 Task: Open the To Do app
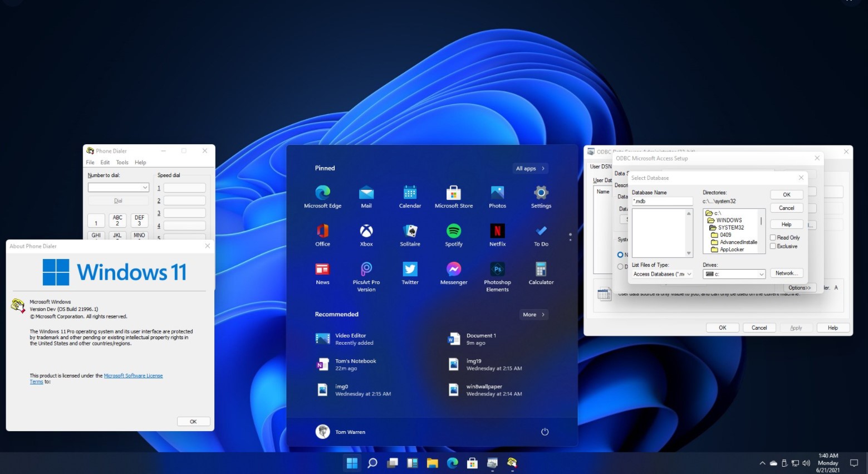[541, 235]
